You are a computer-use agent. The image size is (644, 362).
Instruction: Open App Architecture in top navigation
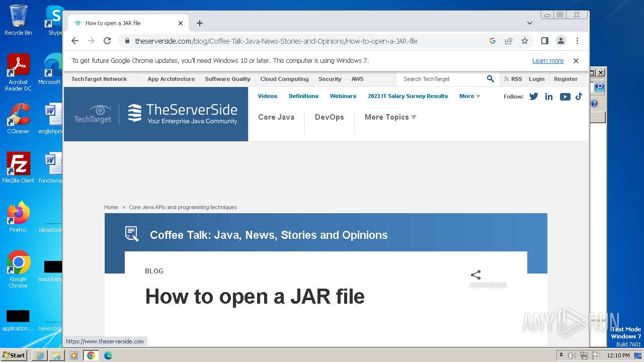click(x=171, y=79)
